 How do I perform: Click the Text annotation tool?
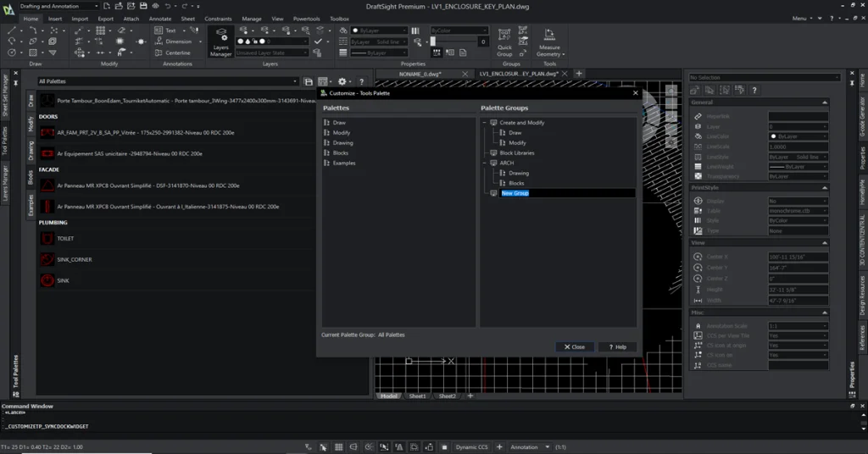[x=165, y=30]
